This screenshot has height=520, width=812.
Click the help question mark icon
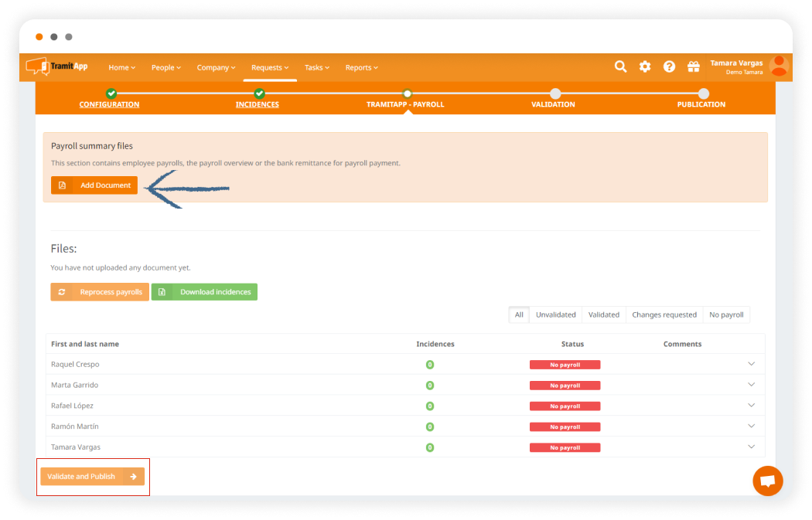669,67
